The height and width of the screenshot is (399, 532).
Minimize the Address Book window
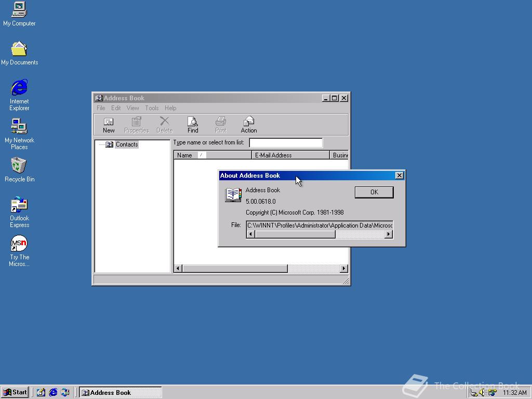[x=326, y=98]
